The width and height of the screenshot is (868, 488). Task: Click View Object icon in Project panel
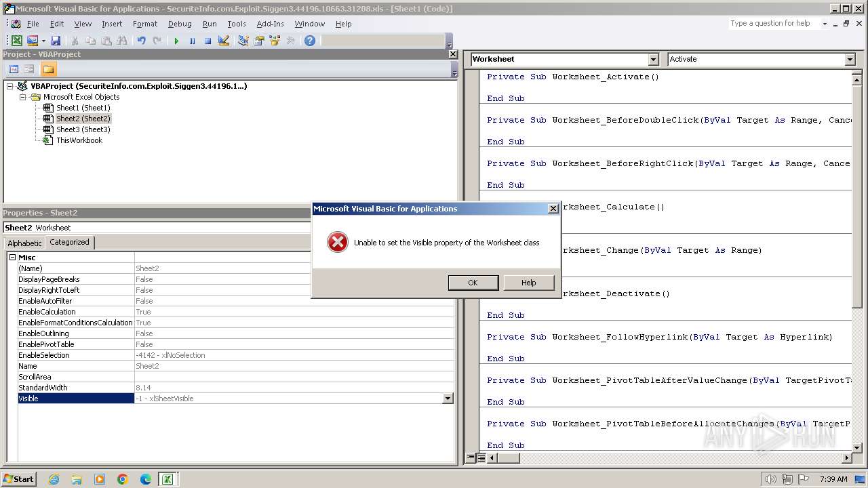[x=29, y=69]
